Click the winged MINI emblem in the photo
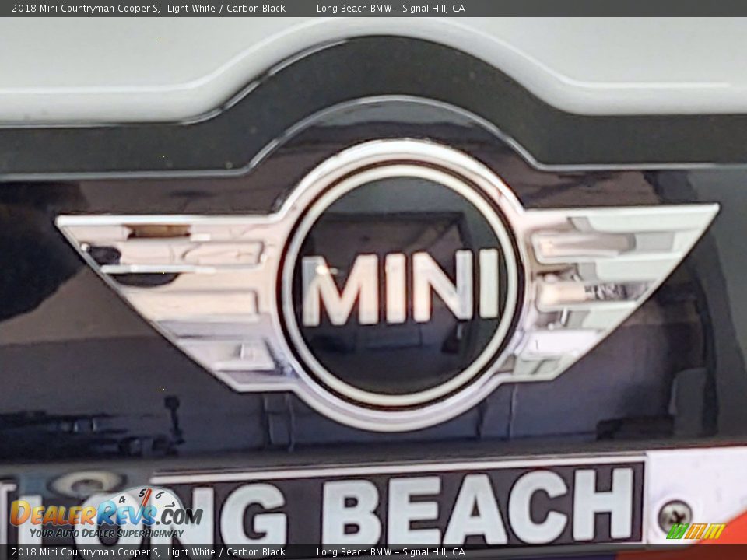The height and width of the screenshot is (560, 747). coord(387,285)
